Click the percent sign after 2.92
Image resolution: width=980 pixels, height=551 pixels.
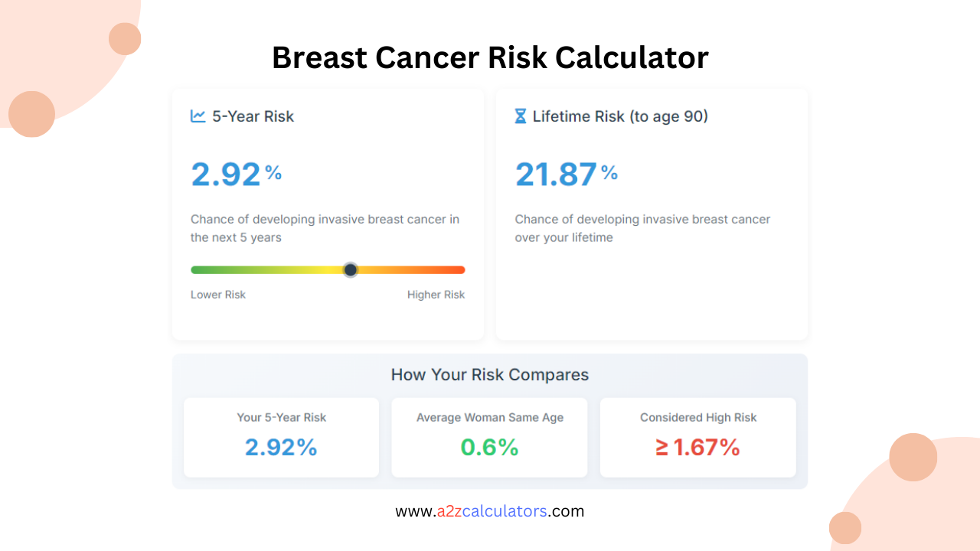273,174
